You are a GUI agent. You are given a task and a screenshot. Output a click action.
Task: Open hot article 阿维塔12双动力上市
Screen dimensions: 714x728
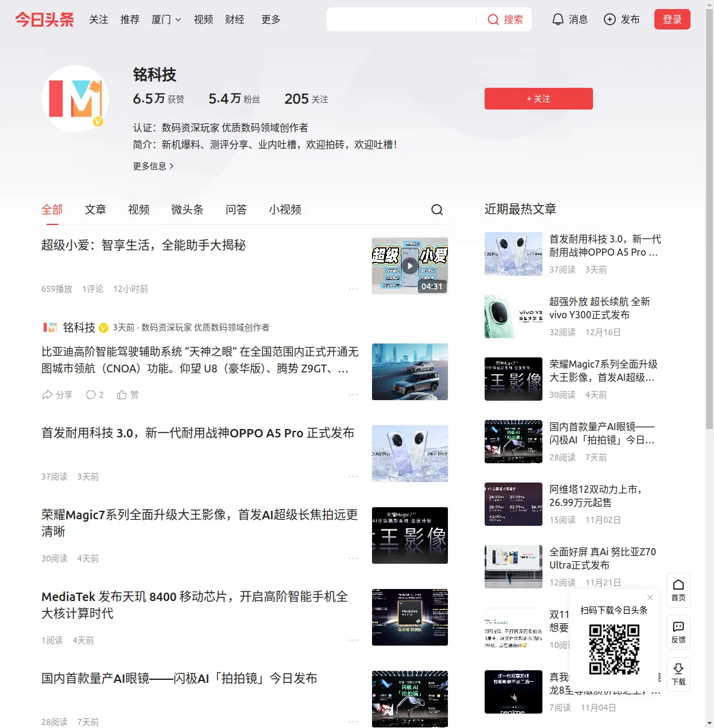pos(596,496)
